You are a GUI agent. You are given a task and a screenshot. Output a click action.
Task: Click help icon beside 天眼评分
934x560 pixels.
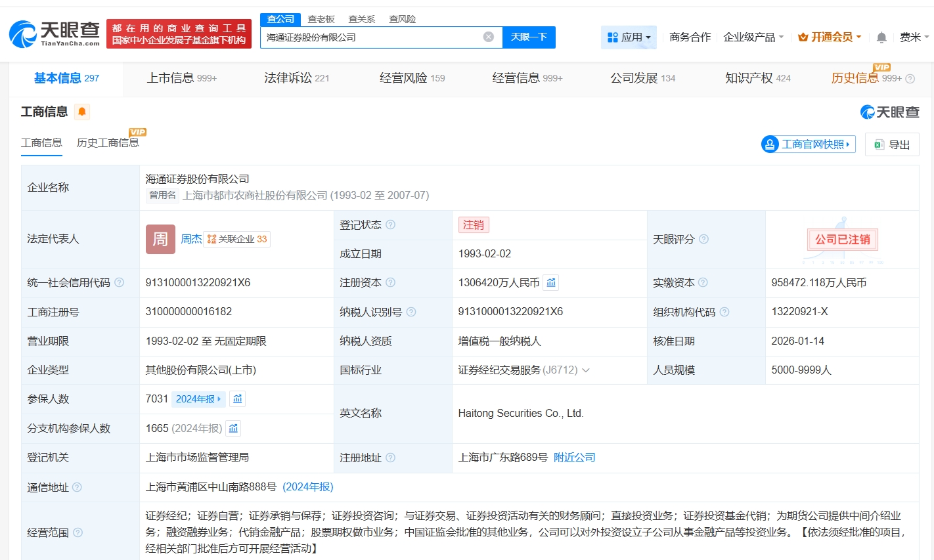click(x=703, y=239)
